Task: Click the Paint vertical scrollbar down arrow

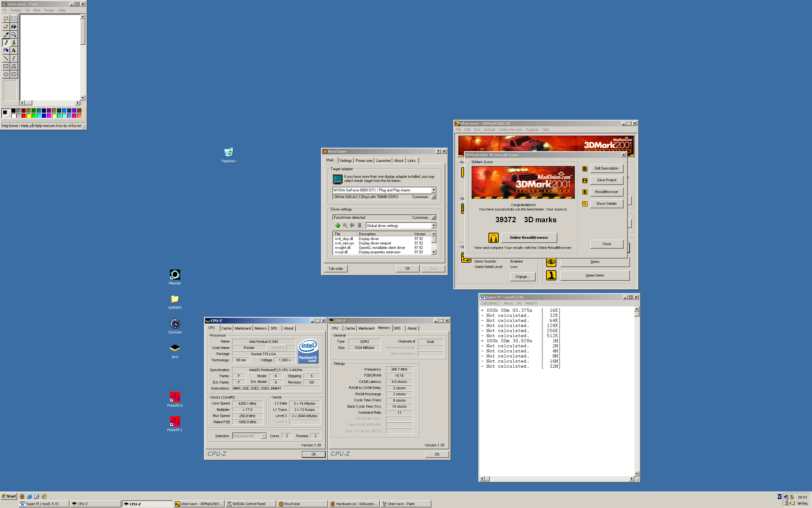Action: [82, 97]
